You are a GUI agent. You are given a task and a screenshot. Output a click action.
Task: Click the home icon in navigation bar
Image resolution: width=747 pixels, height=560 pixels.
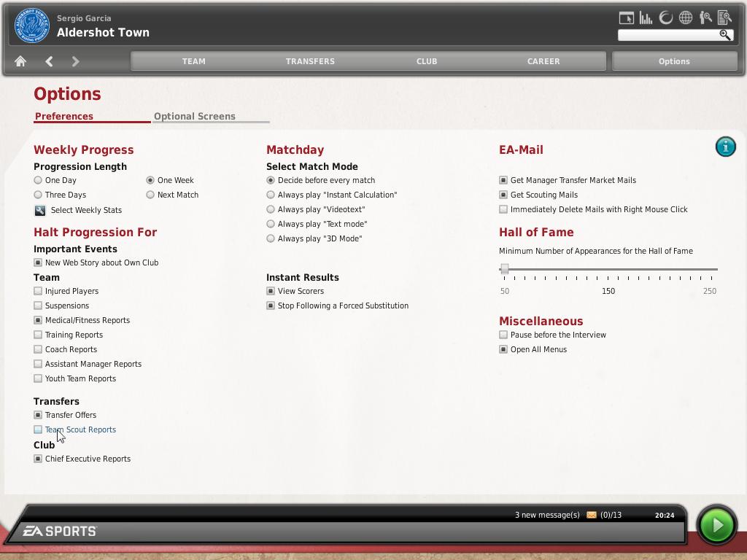tap(20, 61)
